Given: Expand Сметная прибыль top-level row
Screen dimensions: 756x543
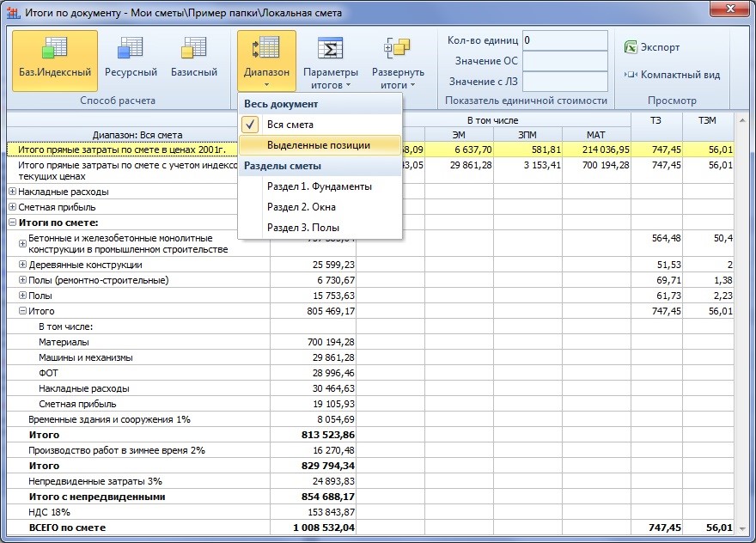Looking at the screenshot, I should click(13, 207).
